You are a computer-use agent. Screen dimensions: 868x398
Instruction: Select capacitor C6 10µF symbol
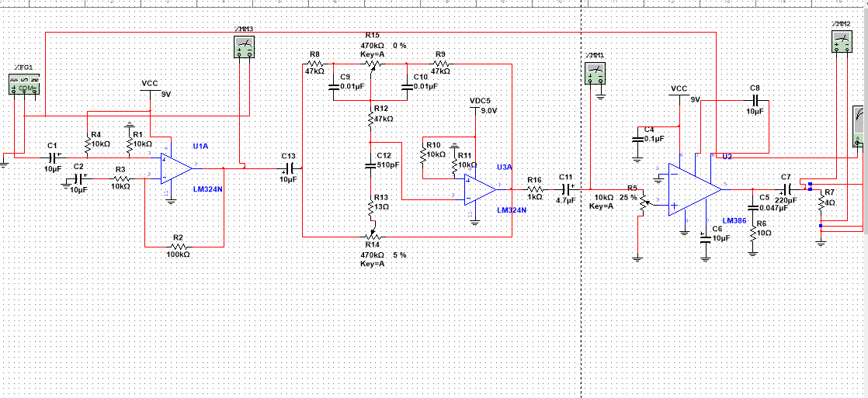click(x=705, y=237)
